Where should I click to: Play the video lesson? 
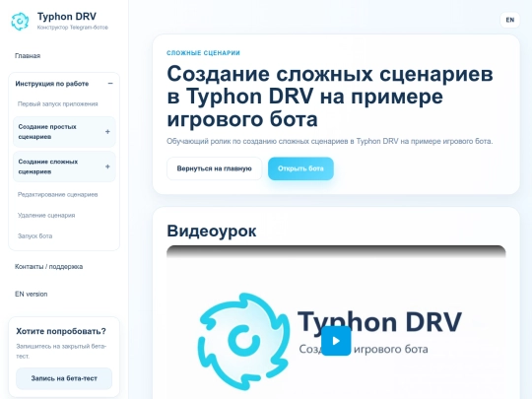coord(336,341)
